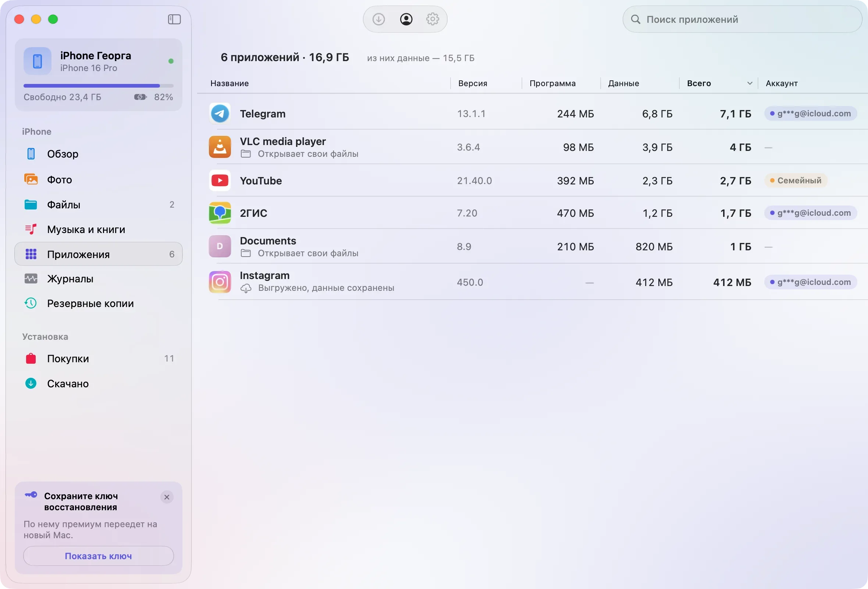
Task: Select the 2ГИС app icon
Action: [220, 213]
